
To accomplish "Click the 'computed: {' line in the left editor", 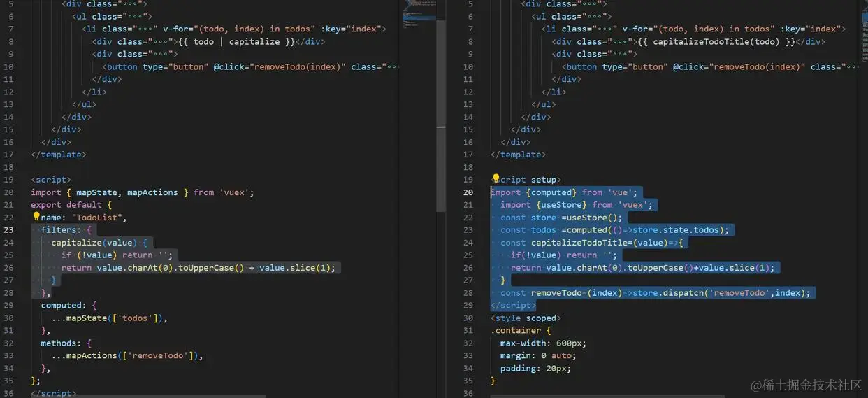I will [x=68, y=306].
